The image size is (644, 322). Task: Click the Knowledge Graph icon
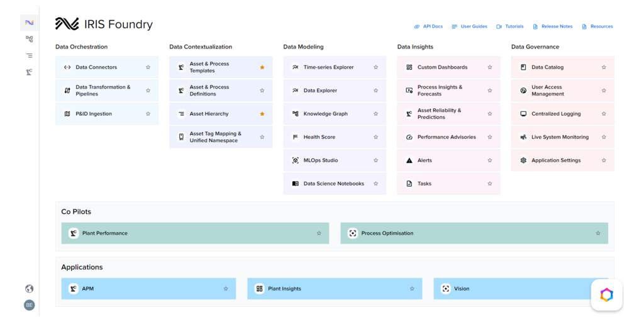pyautogui.click(x=296, y=114)
